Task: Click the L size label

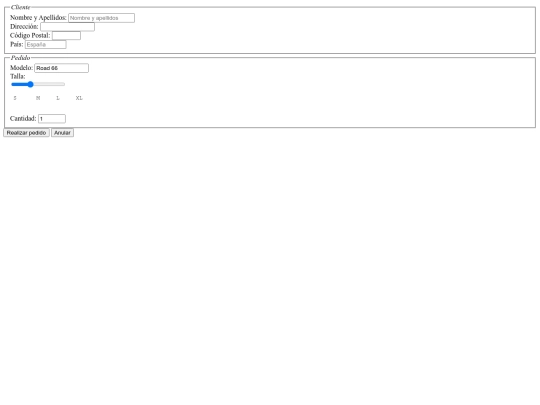Action: 58,98
